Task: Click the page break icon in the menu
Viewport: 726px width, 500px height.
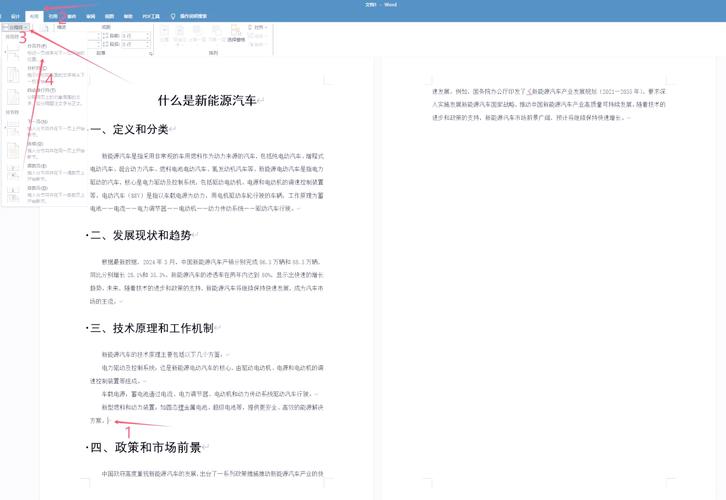Action: [x=13, y=53]
